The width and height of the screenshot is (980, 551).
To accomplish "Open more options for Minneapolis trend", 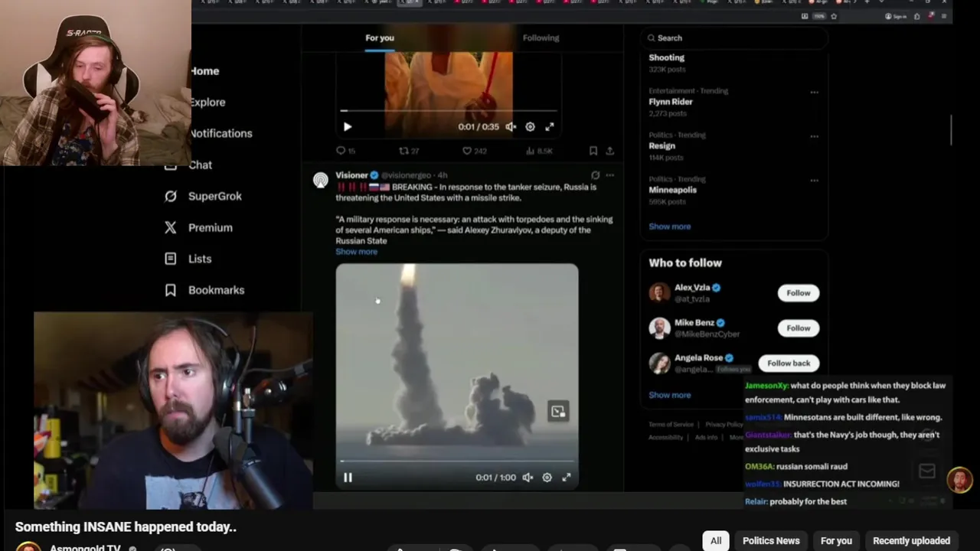I will tap(814, 181).
